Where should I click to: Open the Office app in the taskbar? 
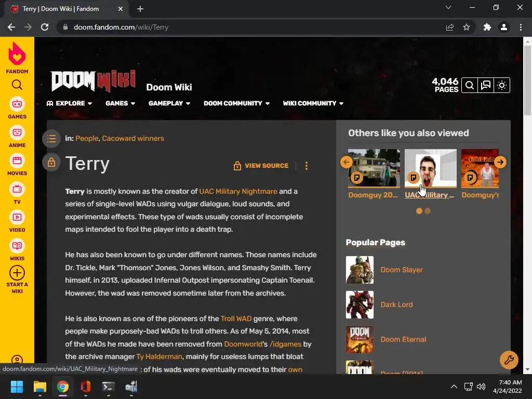(x=86, y=387)
